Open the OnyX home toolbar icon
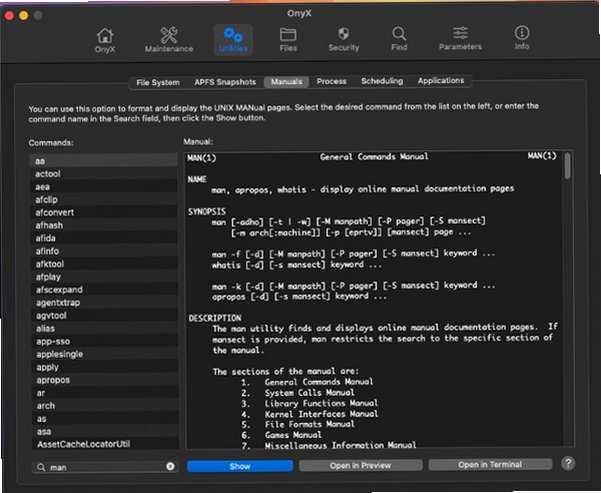 click(105, 40)
